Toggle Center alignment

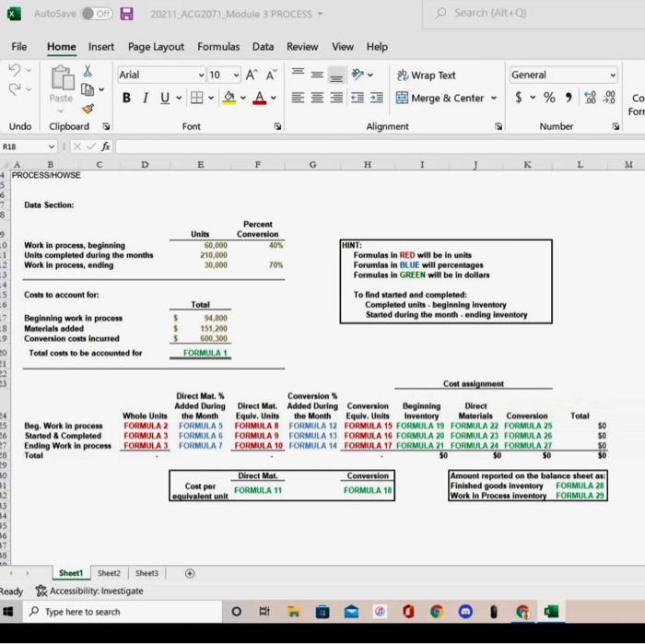click(x=317, y=98)
